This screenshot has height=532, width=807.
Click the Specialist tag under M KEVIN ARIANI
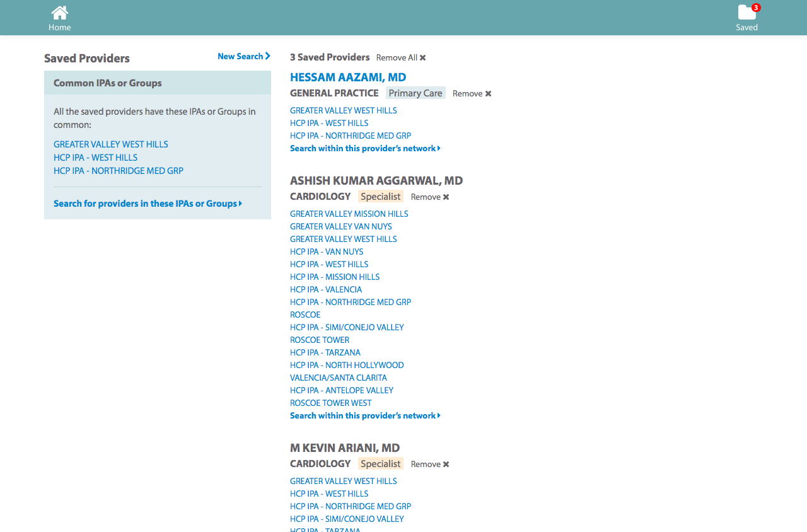point(380,463)
